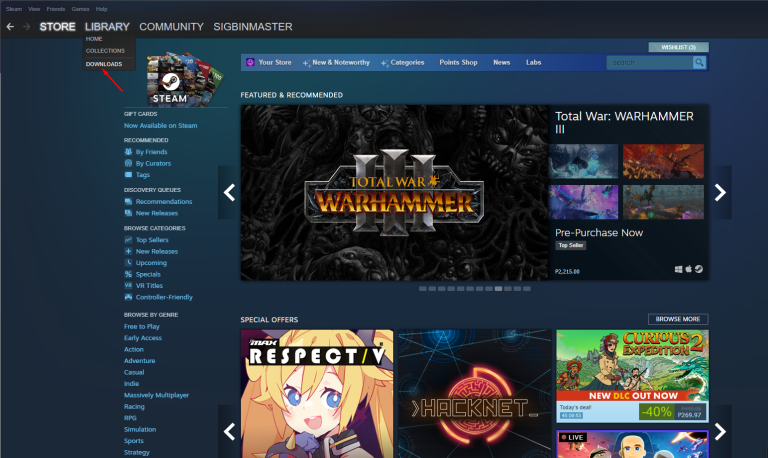
Task: Open the Friends menu
Action: [x=56, y=9]
